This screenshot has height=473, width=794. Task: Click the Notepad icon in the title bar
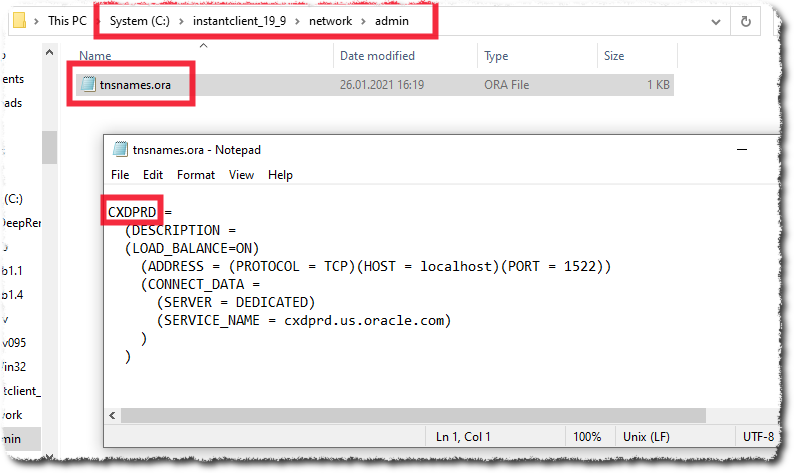click(120, 150)
